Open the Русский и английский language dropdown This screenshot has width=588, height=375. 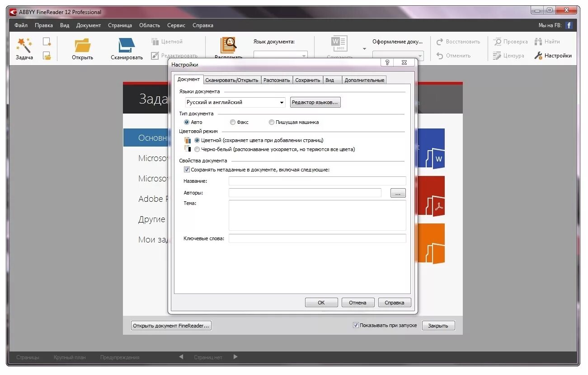click(235, 102)
